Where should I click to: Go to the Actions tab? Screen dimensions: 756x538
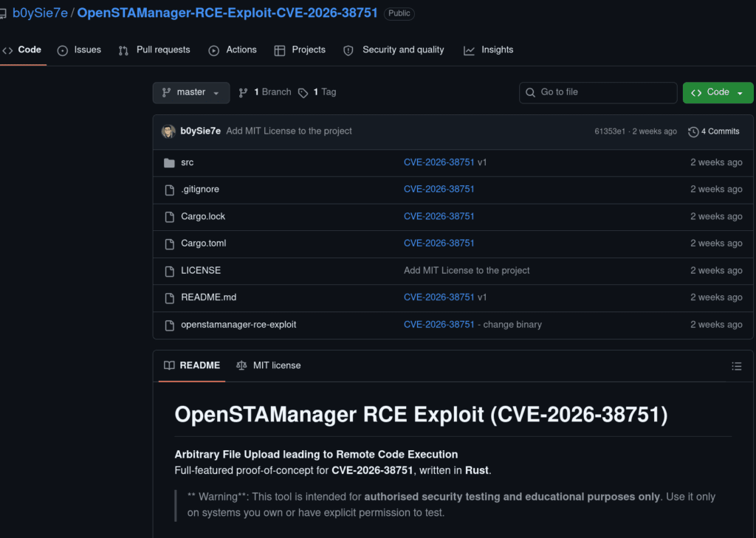(233, 49)
